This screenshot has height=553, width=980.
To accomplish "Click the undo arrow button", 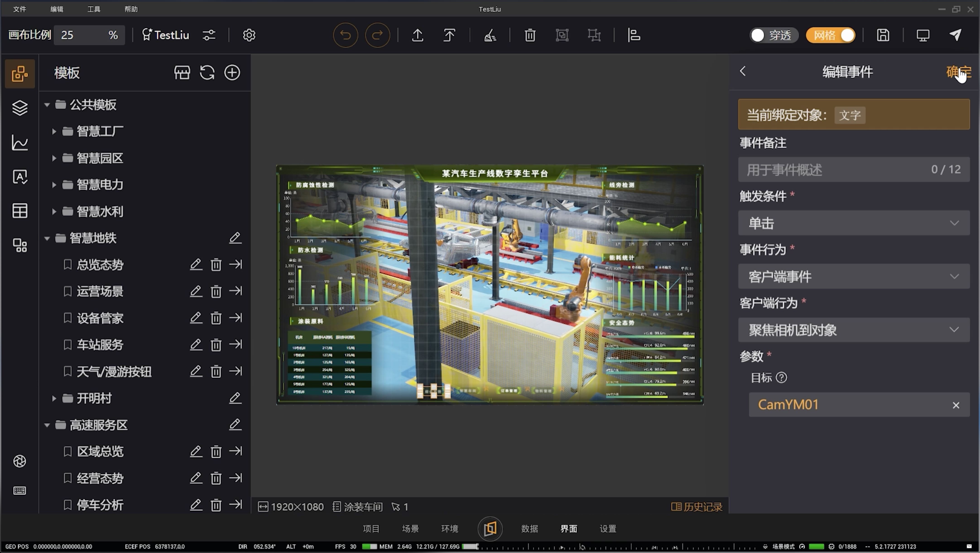I will [x=345, y=35].
